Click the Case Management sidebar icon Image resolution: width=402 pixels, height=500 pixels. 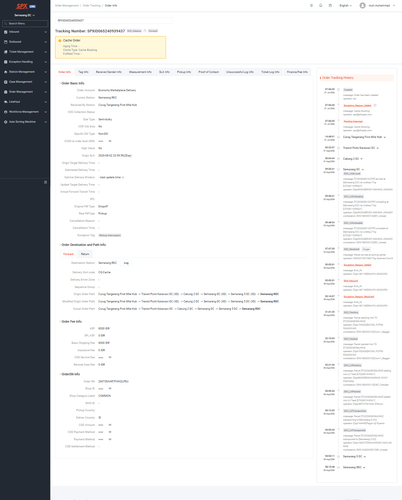coord(6,82)
